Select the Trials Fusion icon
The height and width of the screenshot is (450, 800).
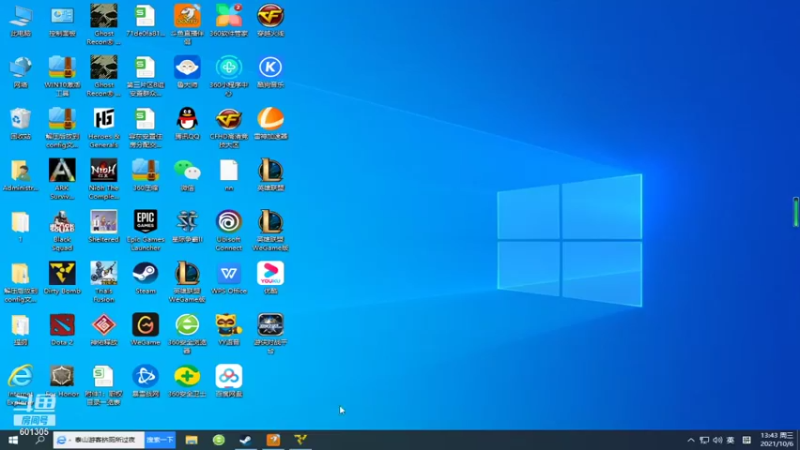pyautogui.click(x=104, y=282)
